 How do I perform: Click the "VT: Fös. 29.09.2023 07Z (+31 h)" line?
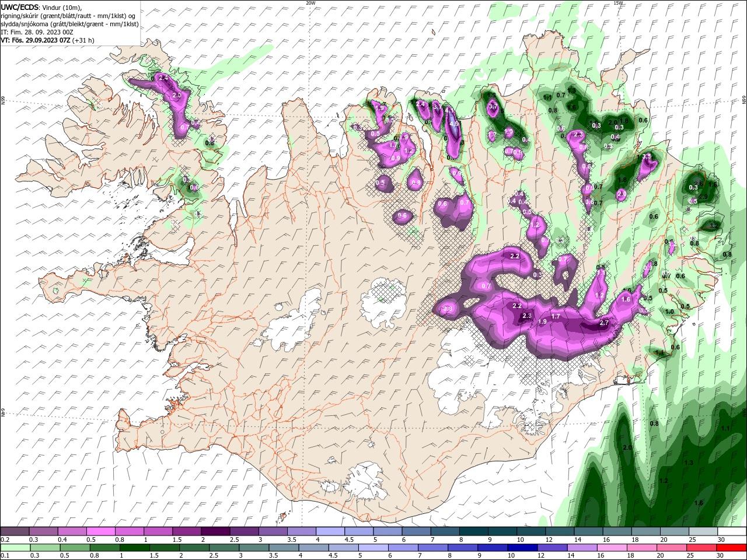coord(47,40)
